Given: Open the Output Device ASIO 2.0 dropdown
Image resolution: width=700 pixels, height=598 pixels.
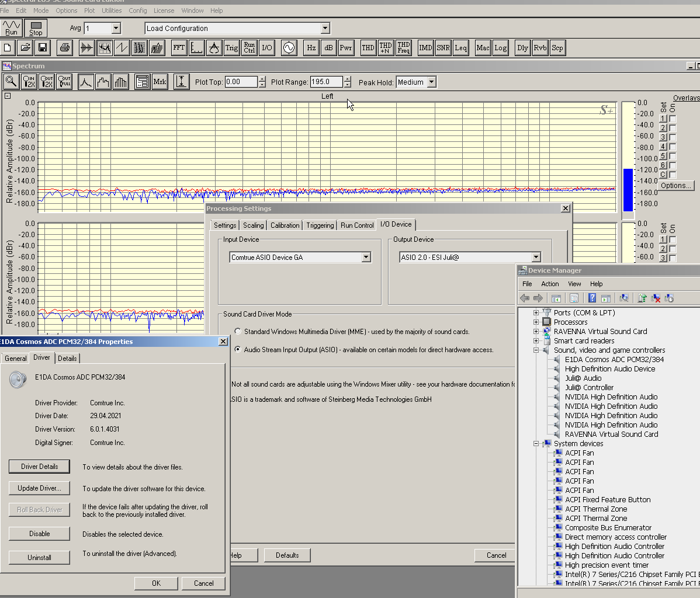Looking at the screenshot, I should click(x=536, y=257).
